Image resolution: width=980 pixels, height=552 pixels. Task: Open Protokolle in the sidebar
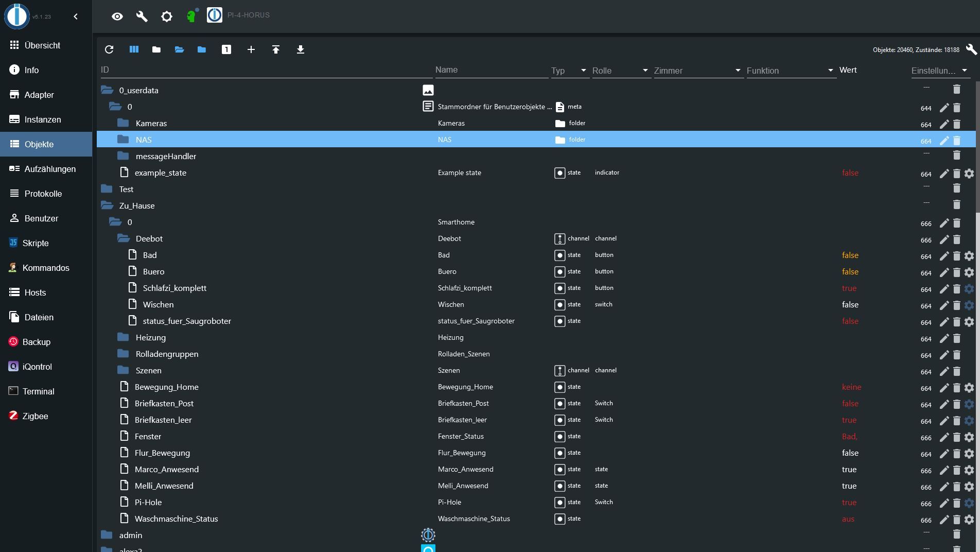[46, 194]
